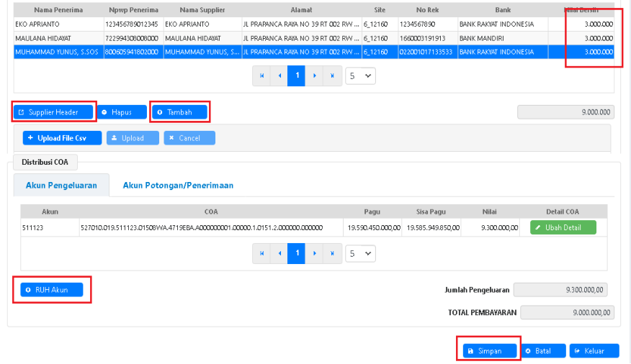Go to previous page of COA table

(279, 253)
